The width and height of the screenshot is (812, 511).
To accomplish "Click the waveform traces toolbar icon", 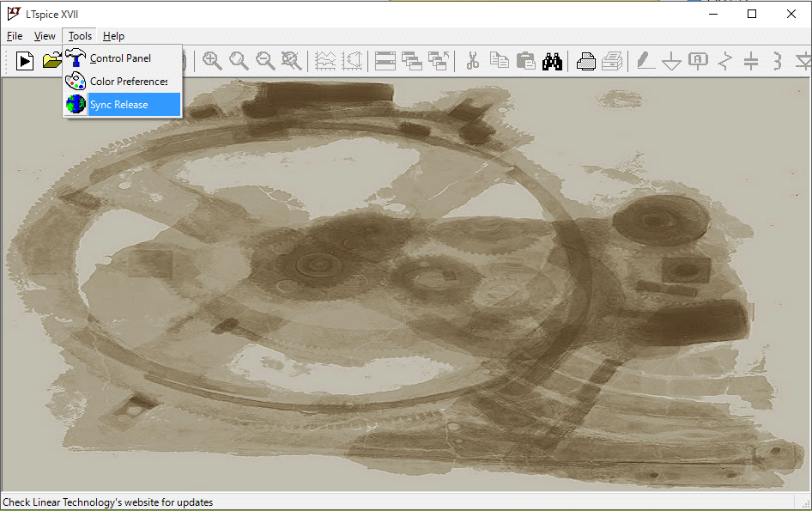I will coord(325,61).
